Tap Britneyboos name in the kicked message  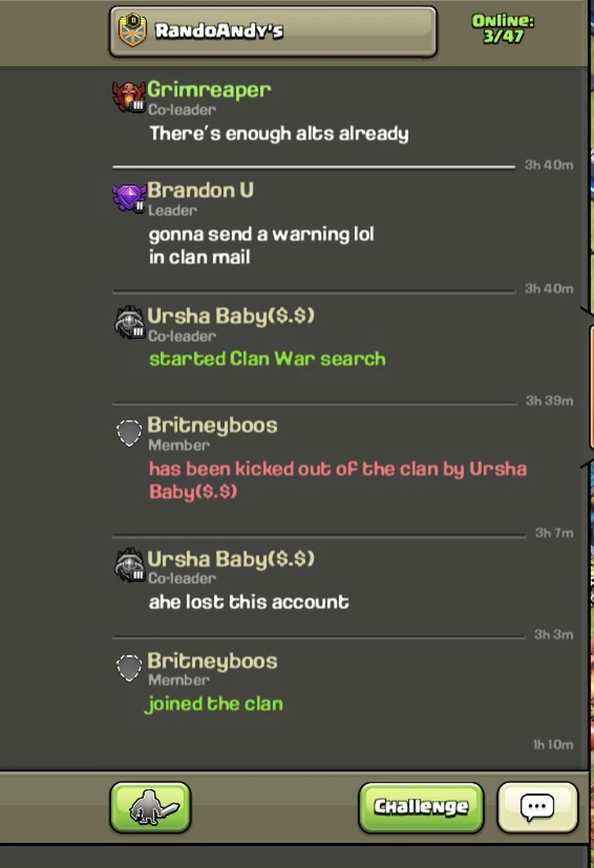(x=212, y=425)
